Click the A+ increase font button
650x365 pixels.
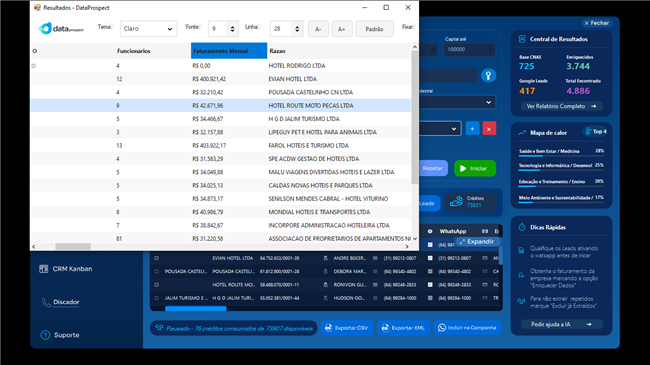(342, 29)
